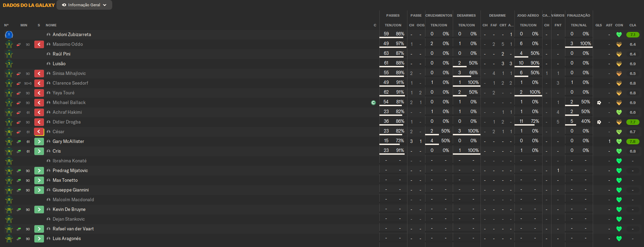Click Andoni Zubizarreta's 7.1 rating badge

coord(633,35)
